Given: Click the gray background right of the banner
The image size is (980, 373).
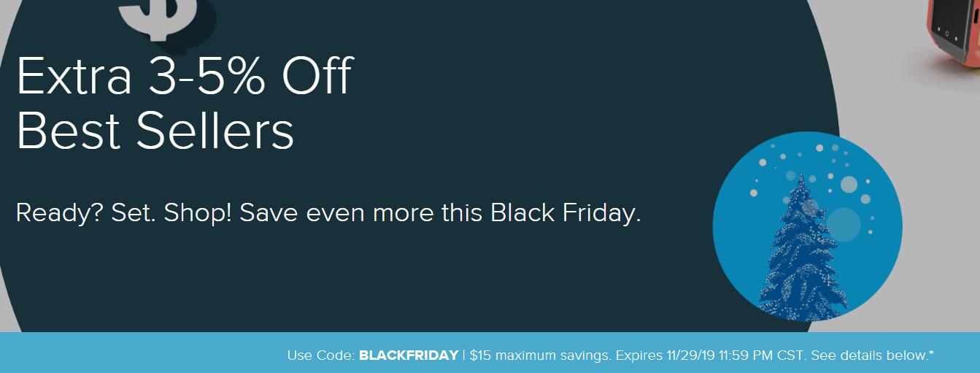Looking at the screenshot, I should [x=934, y=219].
